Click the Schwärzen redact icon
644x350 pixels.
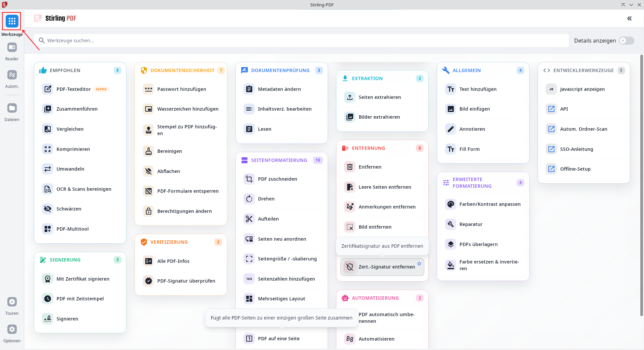[x=48, y=209]
